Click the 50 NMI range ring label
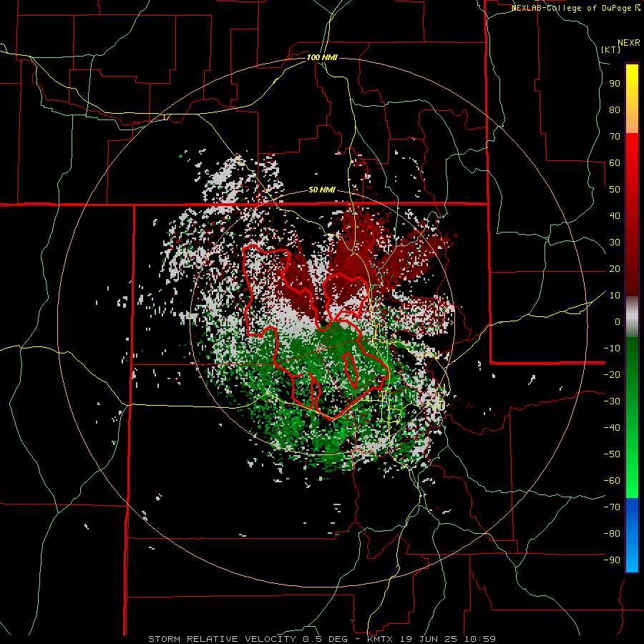644x644 pixels. point(322,190)
